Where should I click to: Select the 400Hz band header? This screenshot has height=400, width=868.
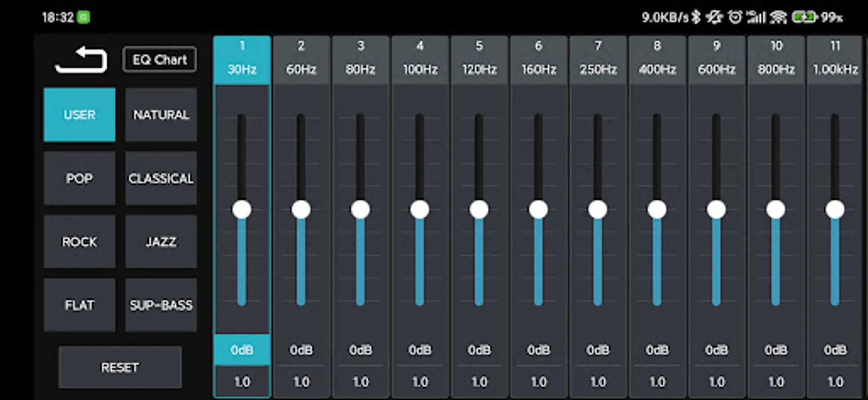657,58
